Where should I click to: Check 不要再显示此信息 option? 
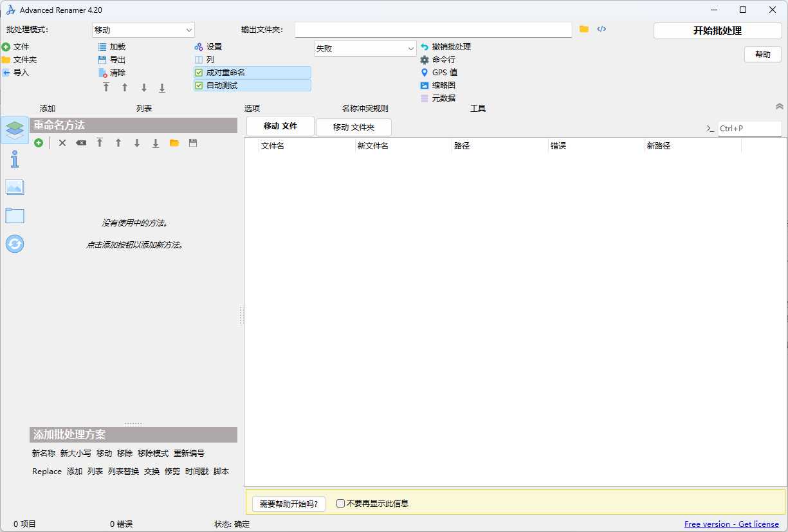pos(340,503)
